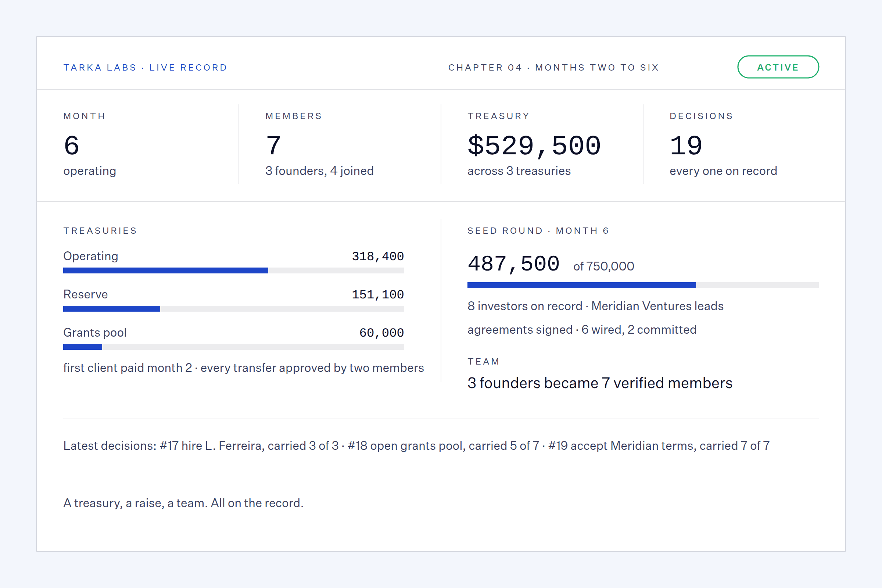Image resolution: width=882 pixels, height=588 pixels.
Task: Click the Month value 6
Action: point(72,146)
